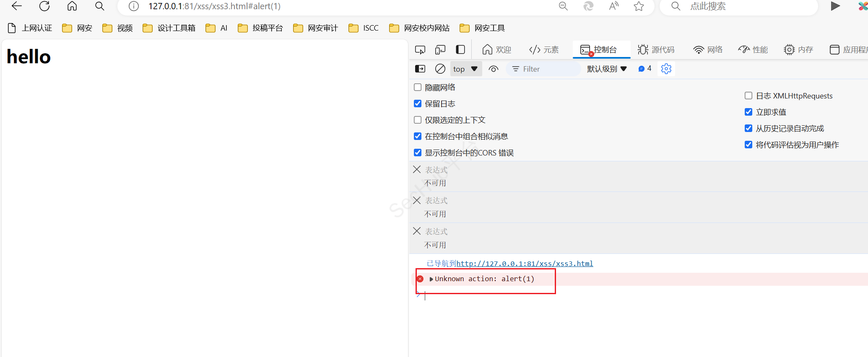868x357 pixels.
Task: Toggle the console sidebar panel icon
Action: pos(420,69)
